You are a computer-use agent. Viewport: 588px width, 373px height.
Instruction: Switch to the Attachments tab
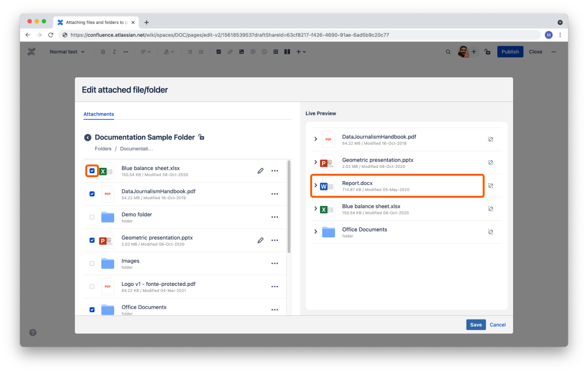98,114
